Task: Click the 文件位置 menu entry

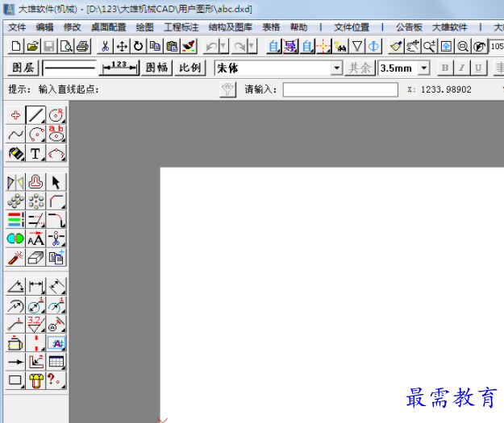Action: (x=352, y=27)
